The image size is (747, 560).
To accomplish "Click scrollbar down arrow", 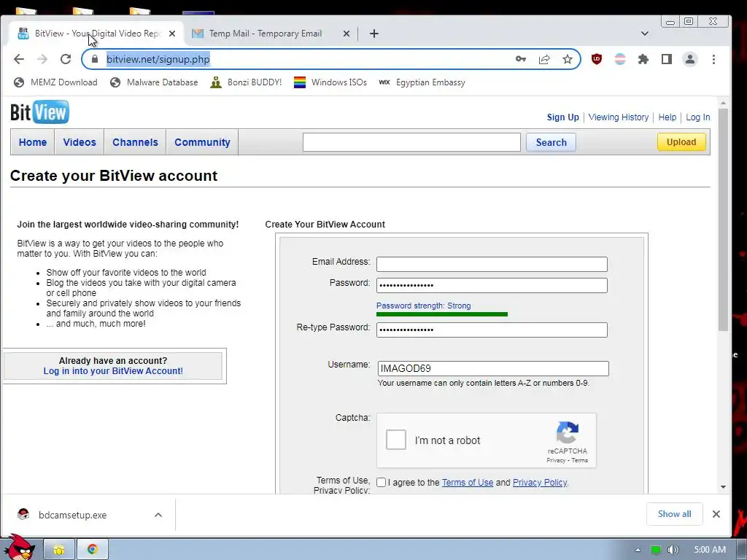I will click(x=723, y=486).
